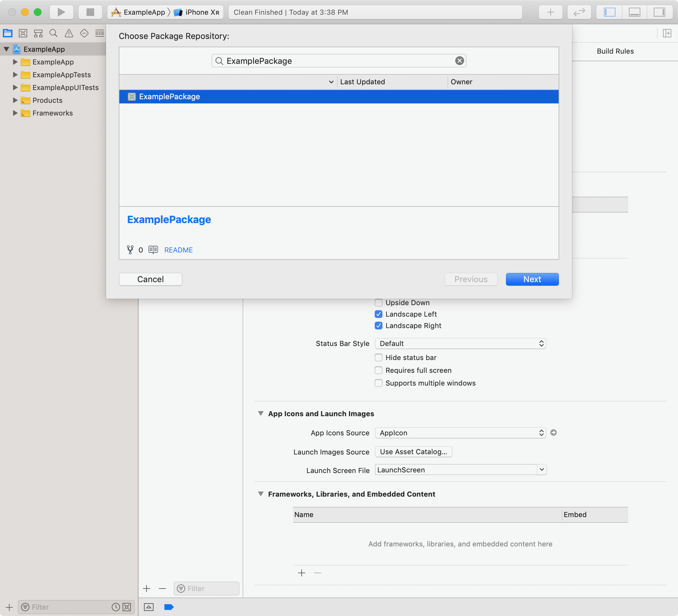Click the Library plus button in toolbar

click(550, 12)
